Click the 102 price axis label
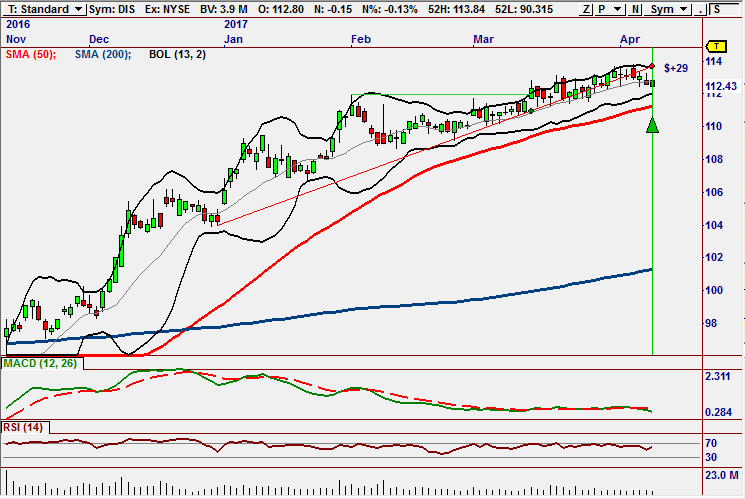This screenshot has height=499, width=745. (714, 258)
